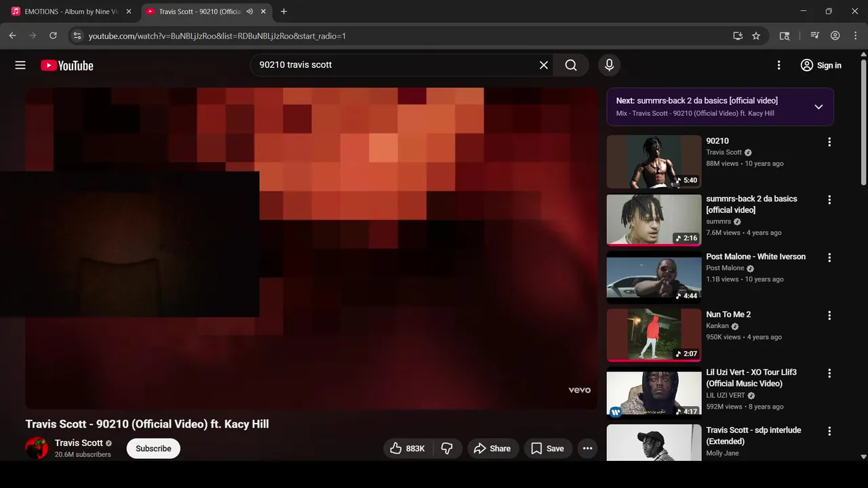Share the Travis Scott video
The image size is (868, 488).
point(492,448)
